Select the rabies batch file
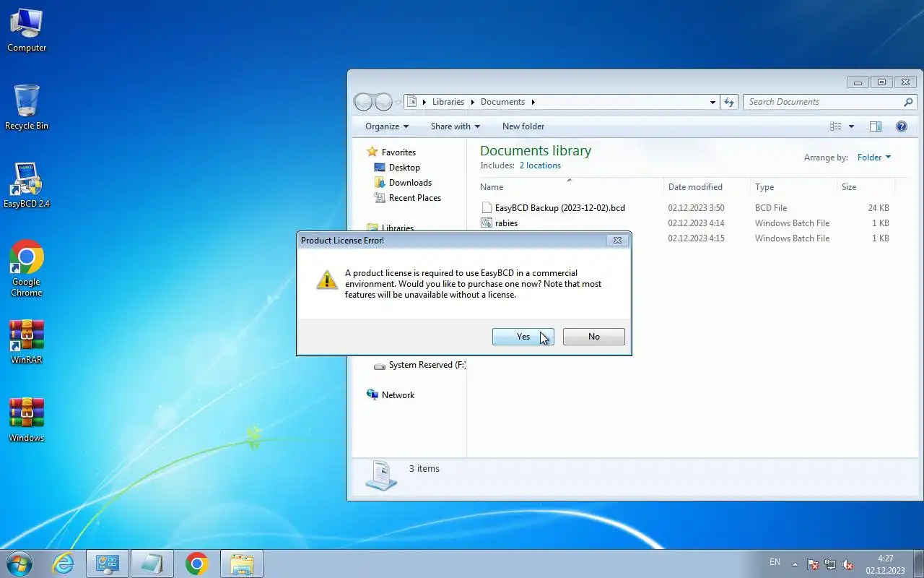 pos(506,223)
